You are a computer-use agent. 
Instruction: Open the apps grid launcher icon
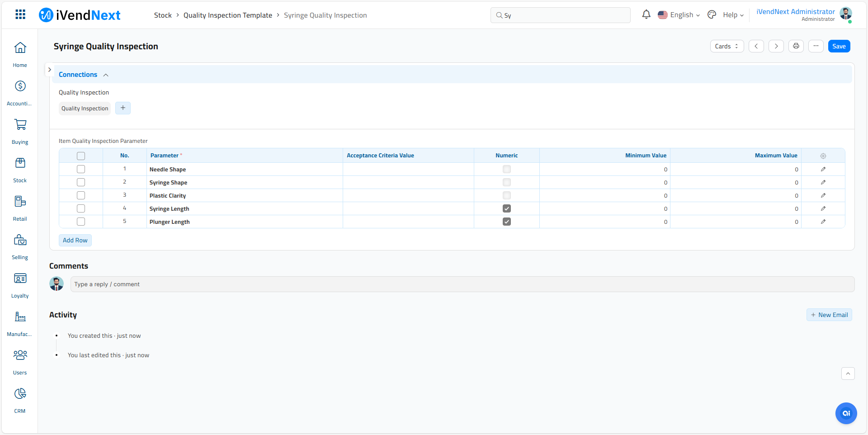(x=20, y=14)
